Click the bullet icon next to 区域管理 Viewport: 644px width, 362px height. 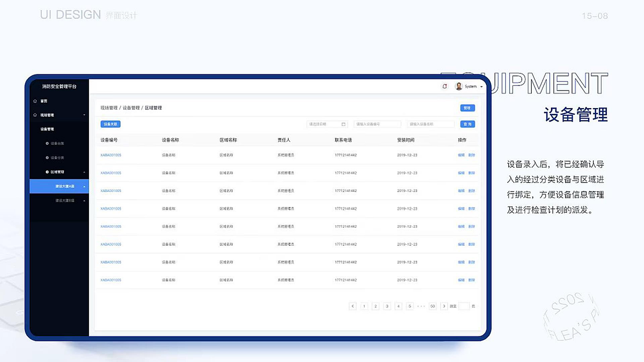(47, 172)
